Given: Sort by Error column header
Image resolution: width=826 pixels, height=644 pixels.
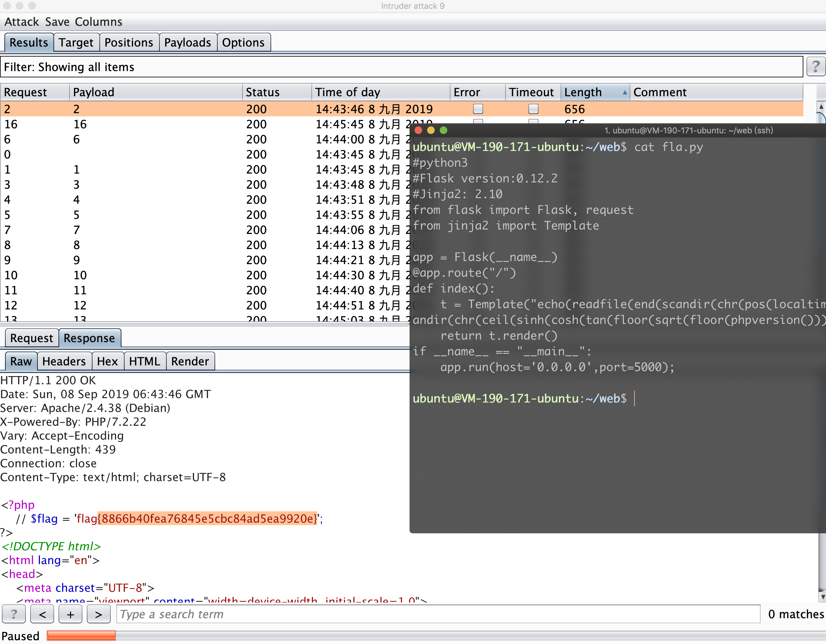Looking at the screenshot, I should click(x=478, y=92).
